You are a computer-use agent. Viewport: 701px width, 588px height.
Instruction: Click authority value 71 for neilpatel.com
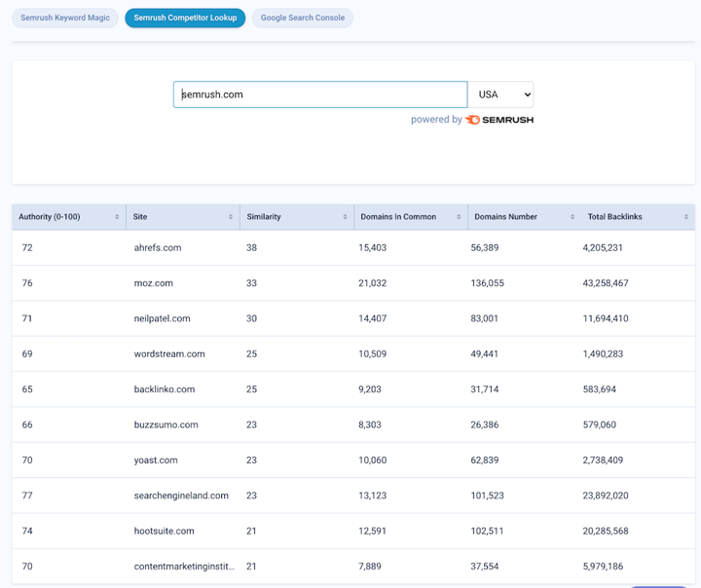[x=27, y=318]
